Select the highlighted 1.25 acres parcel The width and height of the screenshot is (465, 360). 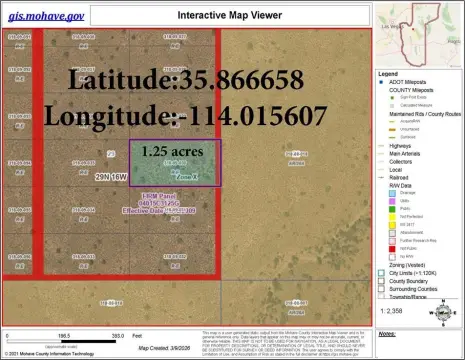click(175, 163)
